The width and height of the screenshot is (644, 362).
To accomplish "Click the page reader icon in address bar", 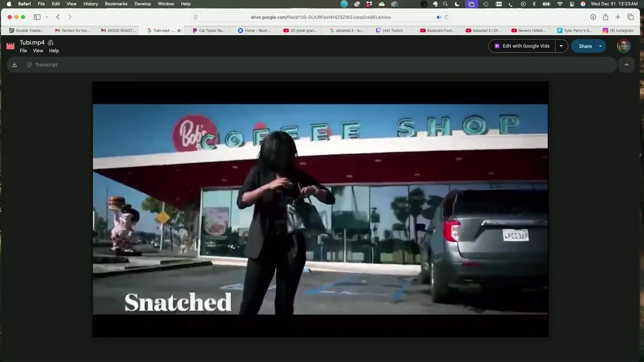I will point(196,17).
